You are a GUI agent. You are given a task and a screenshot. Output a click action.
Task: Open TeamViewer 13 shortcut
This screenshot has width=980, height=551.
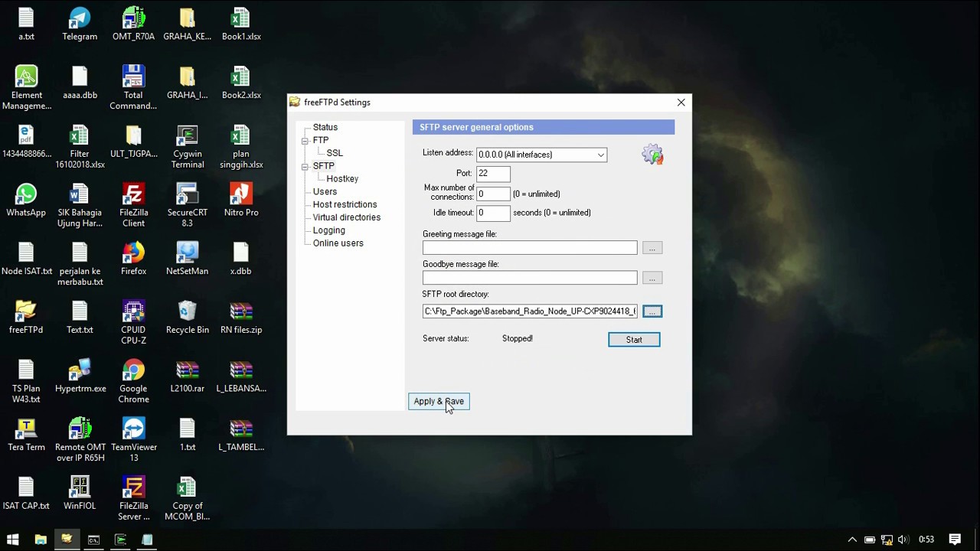(x=133, y=440)
